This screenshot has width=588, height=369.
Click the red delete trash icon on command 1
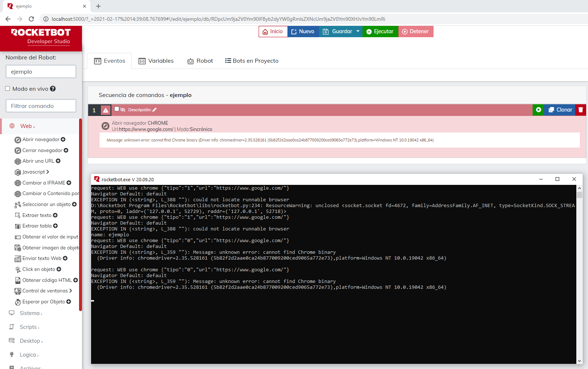[x=581, y=110]
